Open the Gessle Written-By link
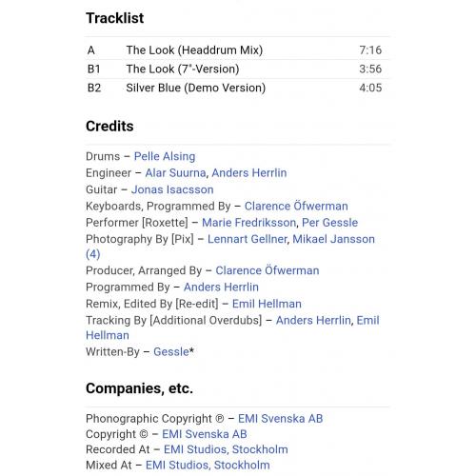This screenshot has width=476, height=476. pyautogui.click(x=171, y=351)
